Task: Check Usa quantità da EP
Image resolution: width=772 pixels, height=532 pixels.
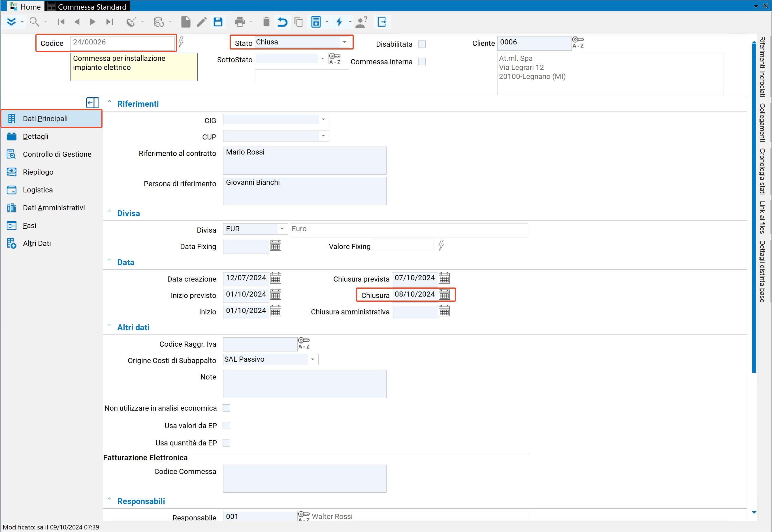Action: point(226,443)
